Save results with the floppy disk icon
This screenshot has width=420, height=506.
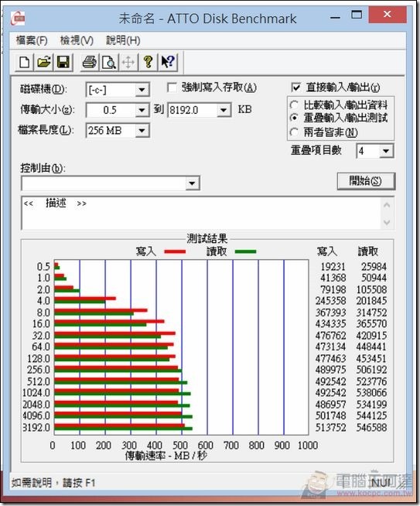[x=63, y=62]
